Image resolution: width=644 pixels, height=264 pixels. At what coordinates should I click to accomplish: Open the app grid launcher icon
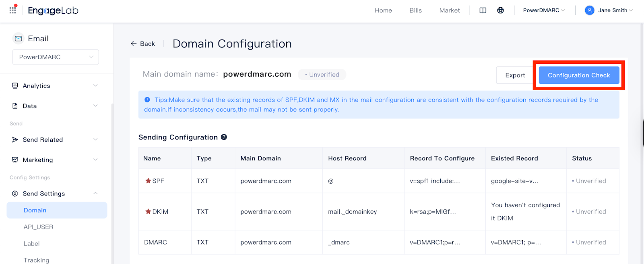(13, 10)
